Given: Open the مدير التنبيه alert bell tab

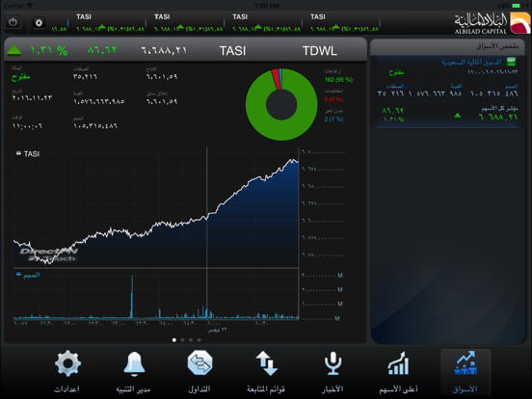Looking at the screenshot, I should tap(133, 372).
